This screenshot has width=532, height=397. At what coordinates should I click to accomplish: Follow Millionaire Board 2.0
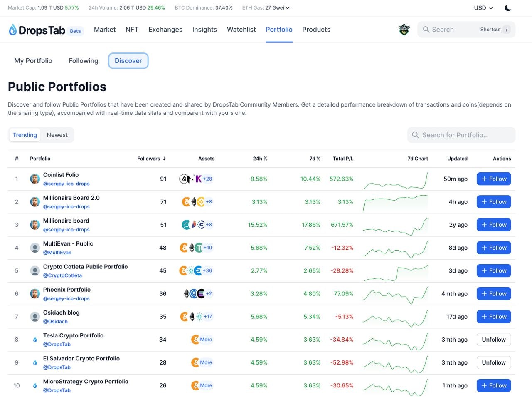pos(494,202)
